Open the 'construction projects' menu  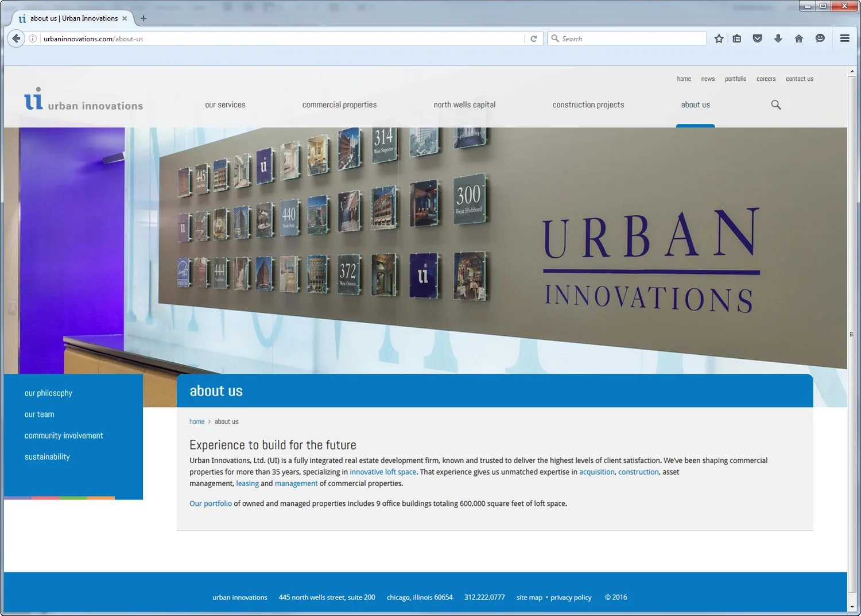[588, 105]
